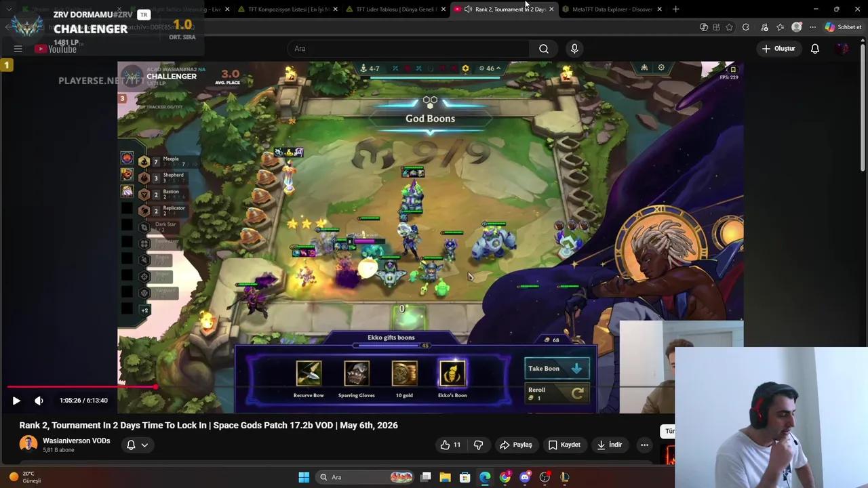Click the 'Take Boon' game button

tap(557, 369)
